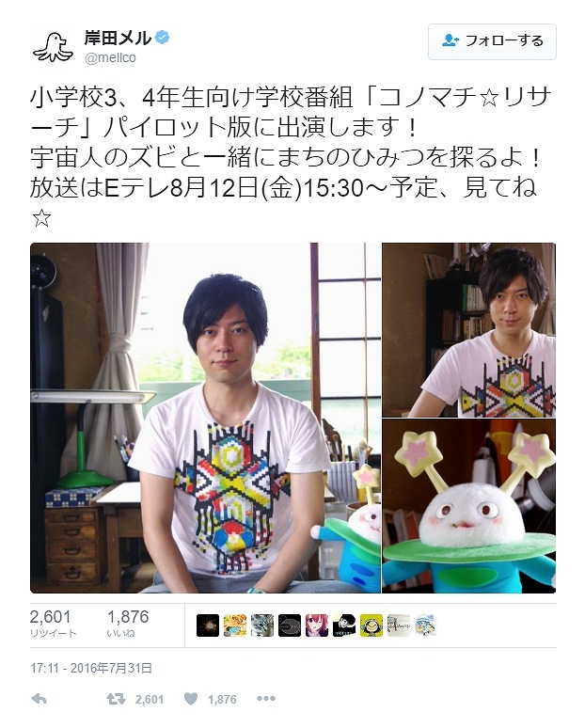
Task: Click the blue verified badge
Action: [x=162, y=38]
